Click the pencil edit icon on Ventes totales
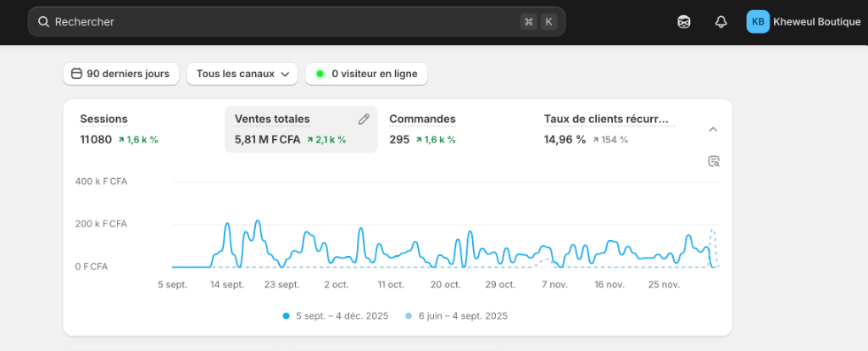This screenshot has width=868, height=351. (364, 120)
